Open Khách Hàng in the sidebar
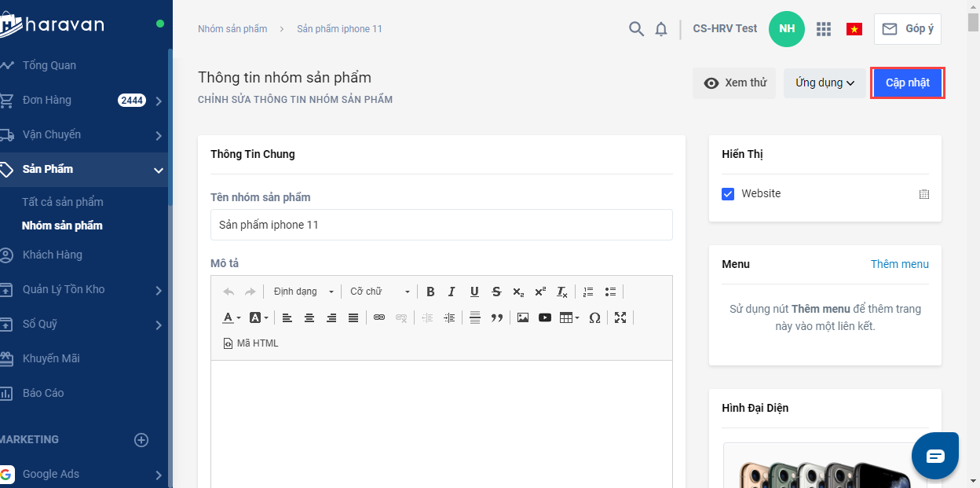Image resolution: width=980 pixels, height=488 pixels. point(53,255)
